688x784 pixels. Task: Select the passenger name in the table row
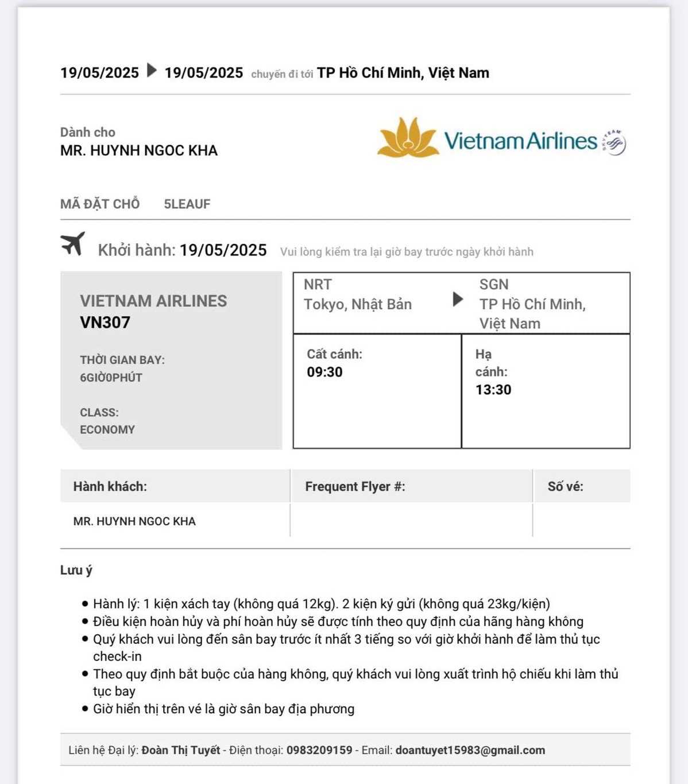tap(134, 521)
